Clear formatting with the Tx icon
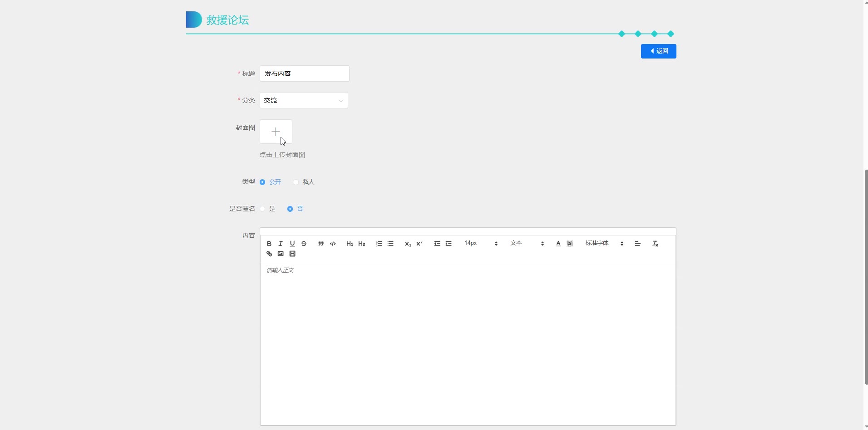The height and width of the screenshot is (430, 868). click(x=655, y=244)
